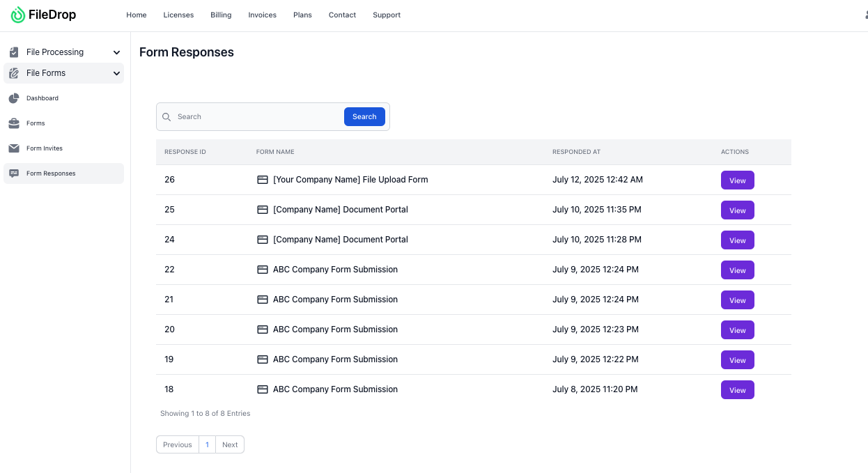Viewport: 868px width, 473px height.
Task: Click the Response ID column header
Action: (185, 152)
